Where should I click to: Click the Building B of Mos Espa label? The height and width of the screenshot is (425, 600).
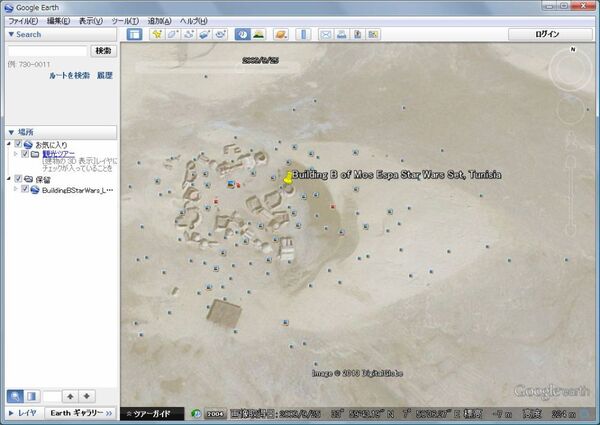coord(397,175)
